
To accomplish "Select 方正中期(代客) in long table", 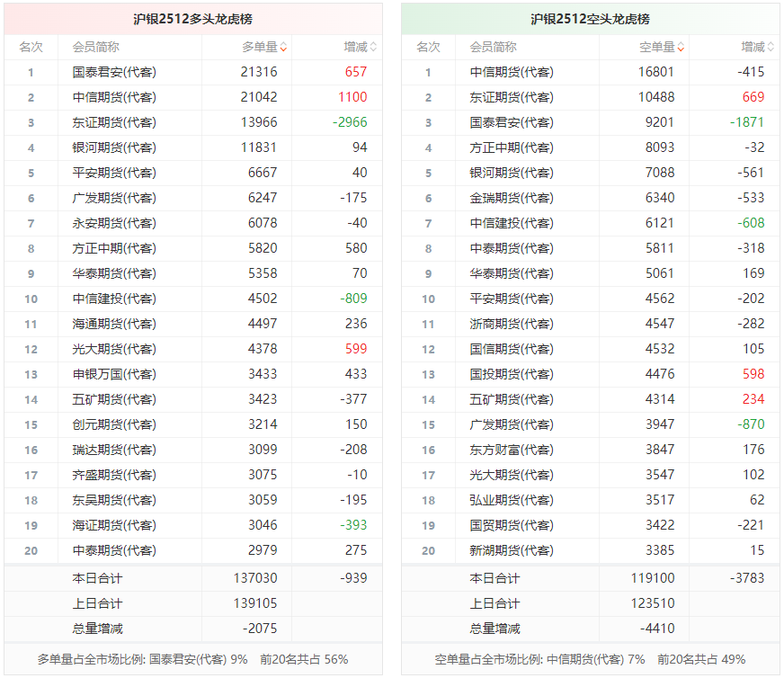I will click(x=114, y=248).
